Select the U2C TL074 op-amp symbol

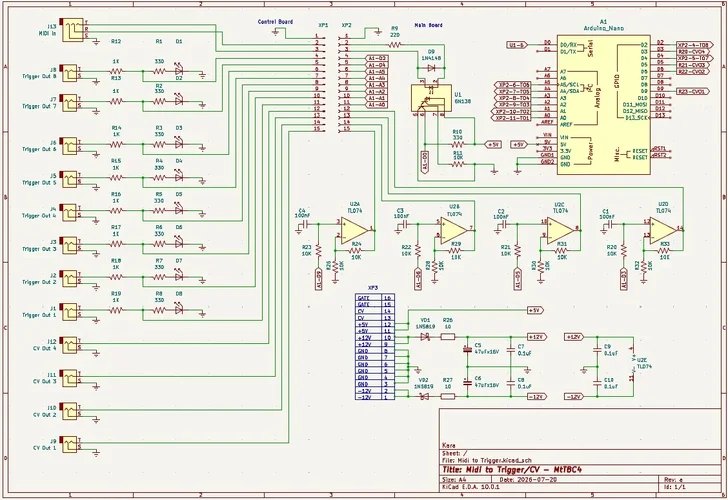pyautogui.click(x=560, y=230)
